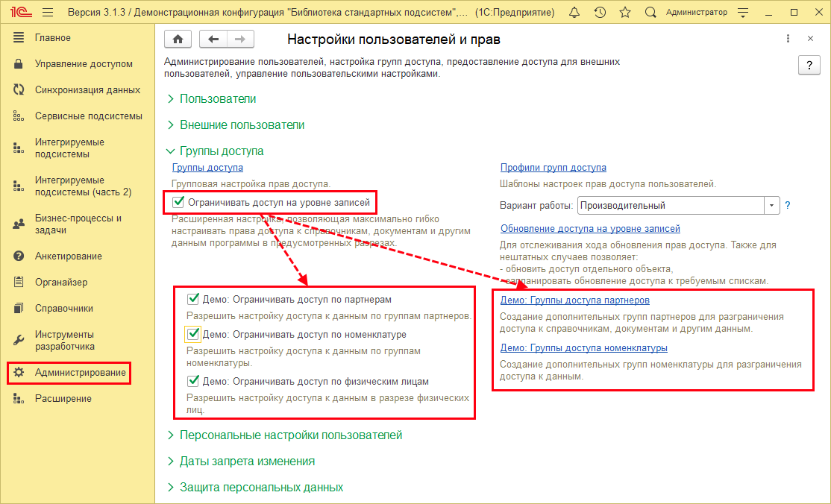Click the Синхронизация данных sync icon

[19, 89]
